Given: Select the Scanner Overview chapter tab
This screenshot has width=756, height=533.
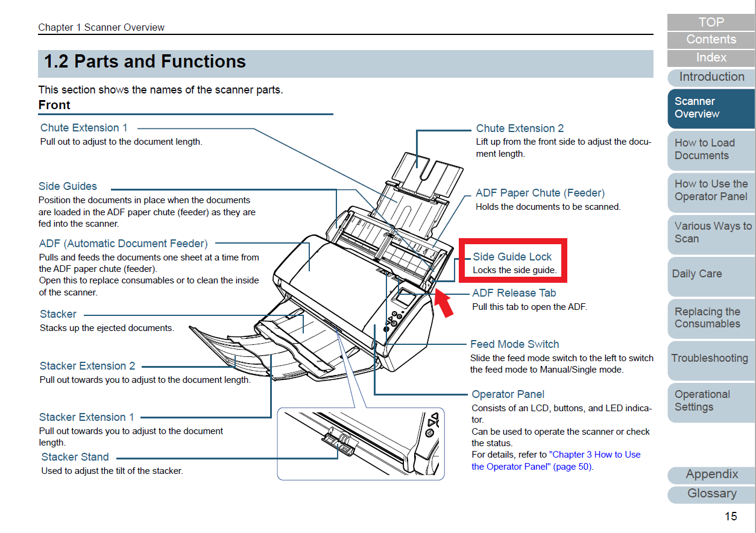Looking at the screenshot, I should (711, 108).
